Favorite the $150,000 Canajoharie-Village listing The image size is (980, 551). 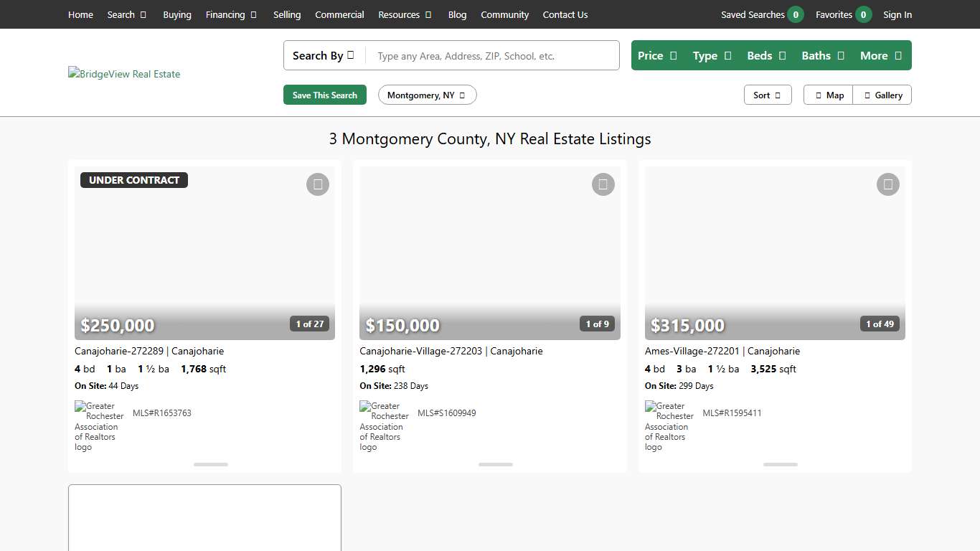[x=603, y=184]
